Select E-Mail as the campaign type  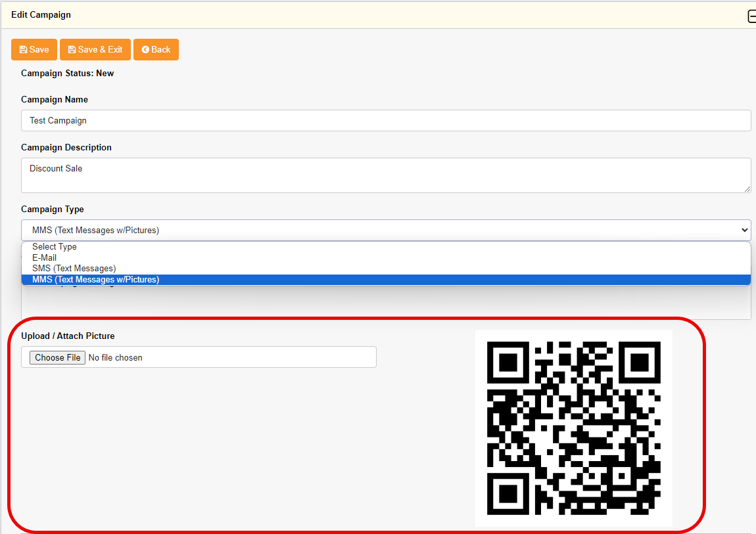tap(44, 257)
